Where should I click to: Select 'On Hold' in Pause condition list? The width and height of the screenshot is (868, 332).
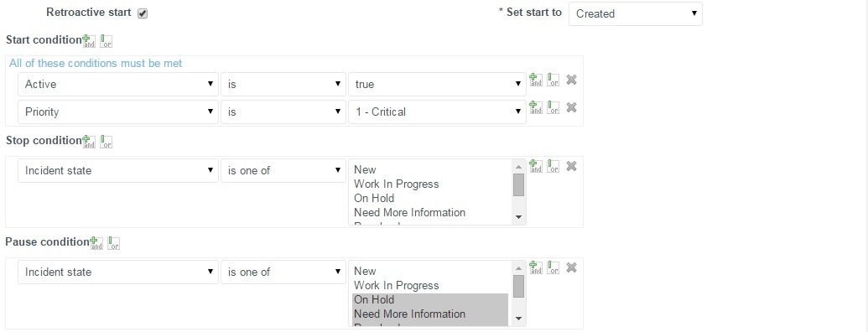point(374,300)
